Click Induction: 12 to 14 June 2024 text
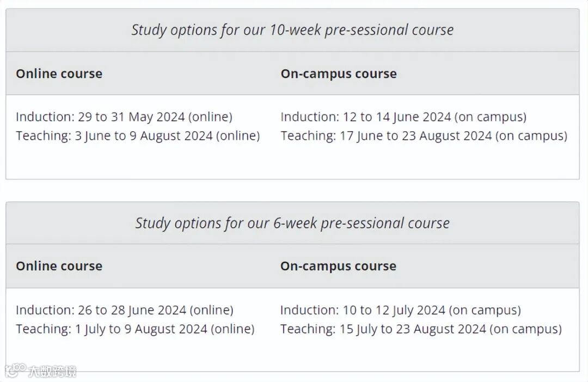588x382 pixels. 403,116
